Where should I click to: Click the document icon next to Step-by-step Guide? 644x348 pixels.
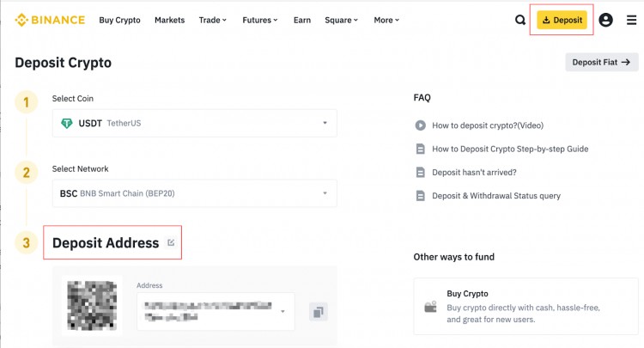[420, 149]
